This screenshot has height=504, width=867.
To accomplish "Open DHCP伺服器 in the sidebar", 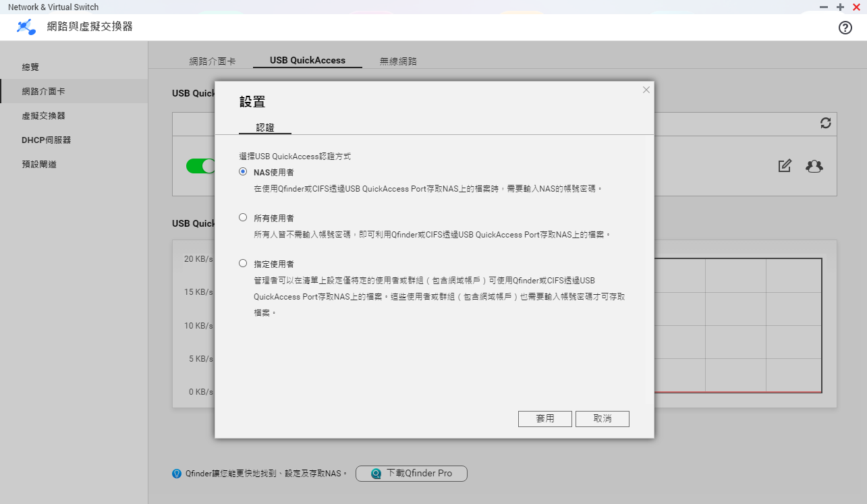I will pos(74,140).
